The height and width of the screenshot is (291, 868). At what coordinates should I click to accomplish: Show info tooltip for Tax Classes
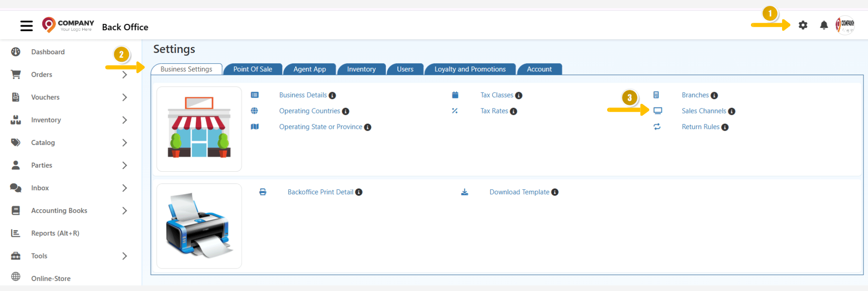[519, 95]
